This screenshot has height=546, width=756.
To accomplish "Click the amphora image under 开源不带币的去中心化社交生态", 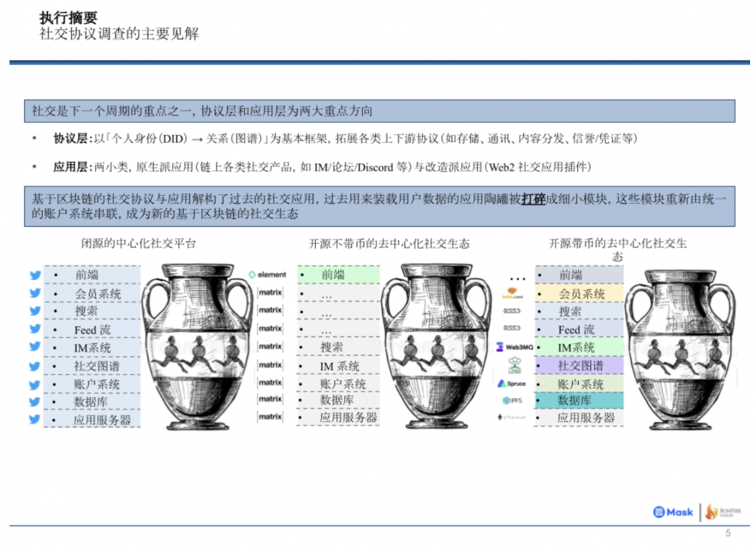I will [437, 346].
